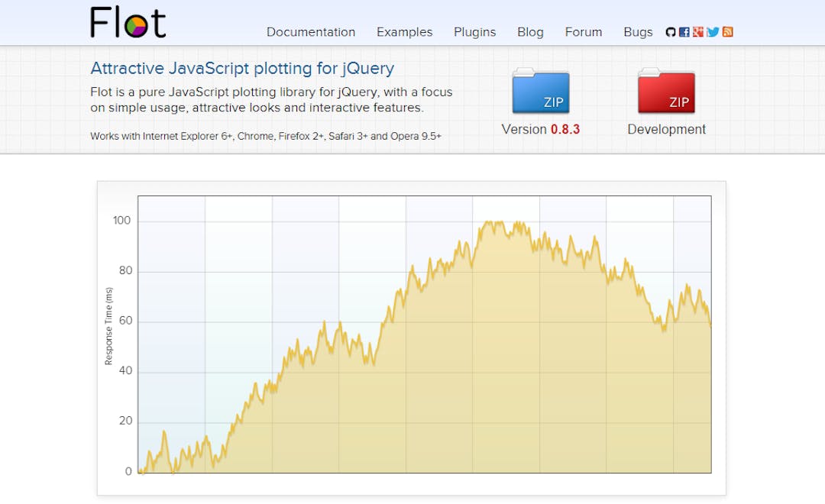Visit the Forum
The height and width of the screenshot is (504, 825).
tap(583, 32)
